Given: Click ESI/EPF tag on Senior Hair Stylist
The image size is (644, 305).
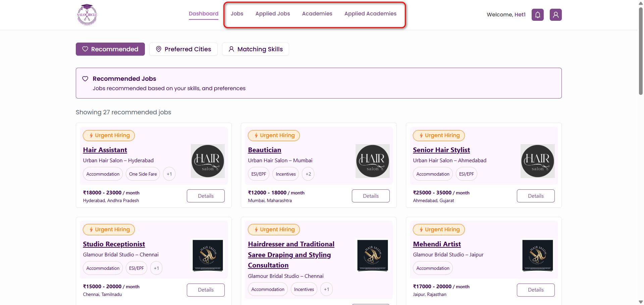Looking at the screenshot, I should (x=467, y=174).
